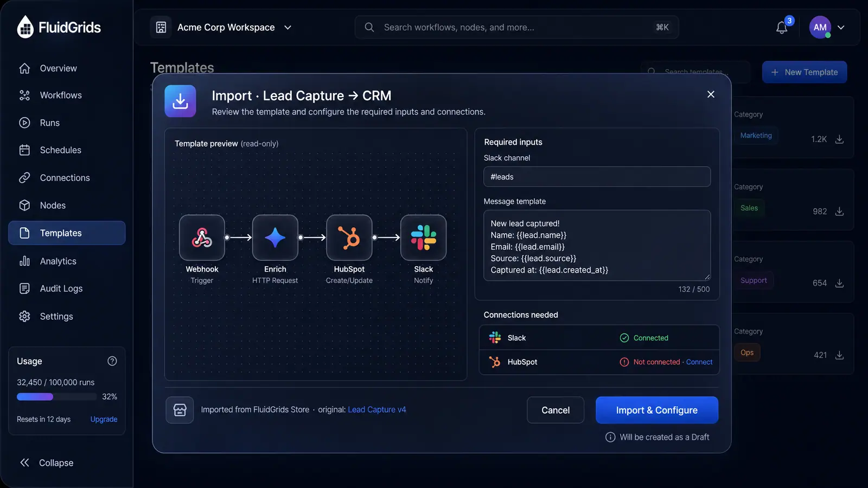Click the Slack icon in Connections needed
This screenshot has width=868, height=488.
pyautogui.click(x=495, y=338)
